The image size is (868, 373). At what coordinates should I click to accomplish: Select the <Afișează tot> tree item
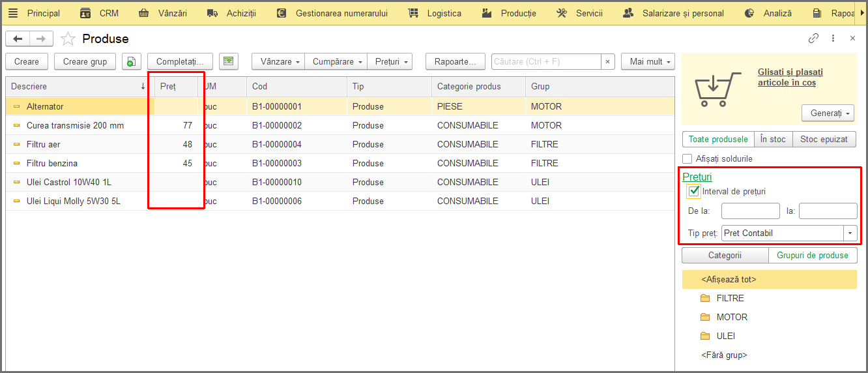point(769,279)
